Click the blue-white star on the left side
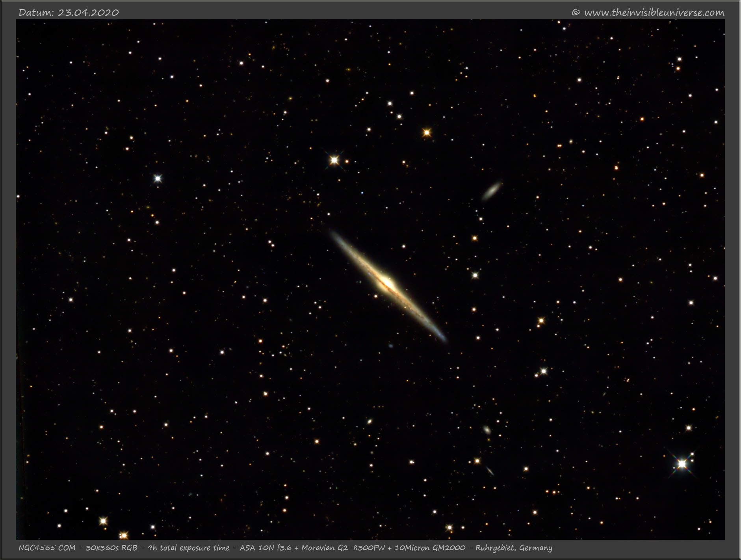Screen dimensions: 741x560 coord(158,179)
